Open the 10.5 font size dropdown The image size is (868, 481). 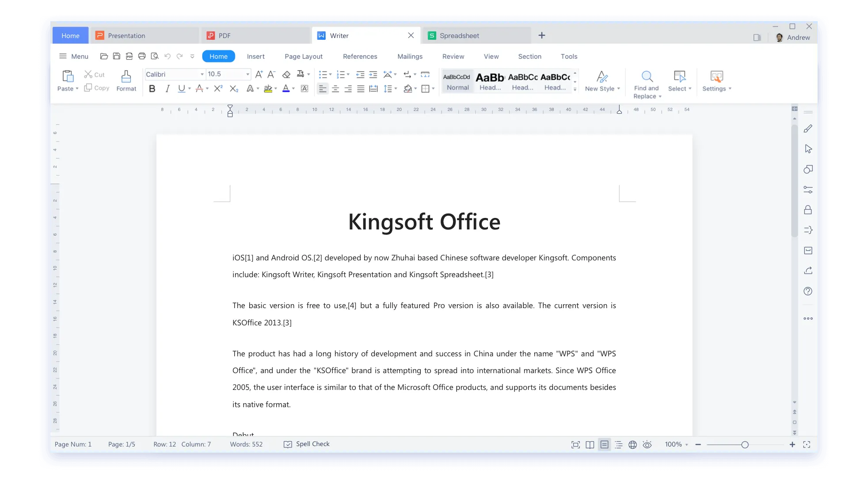click(x=247, y=74)
